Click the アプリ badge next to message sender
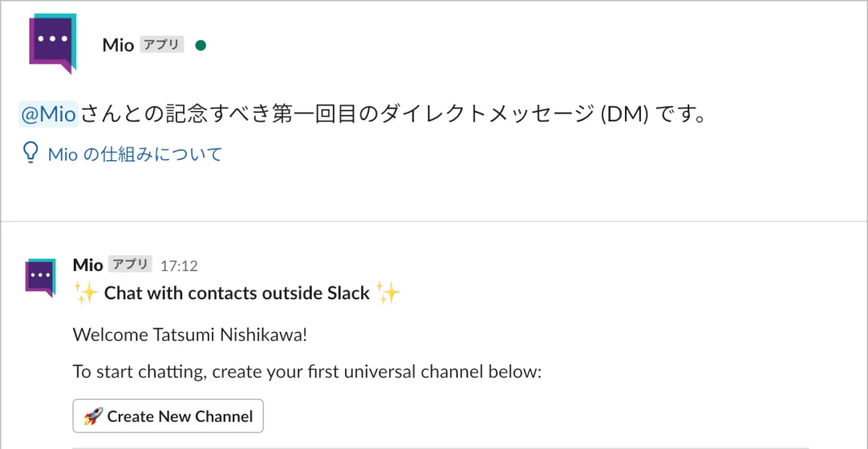Screen dimensions: 868x449 130,265
